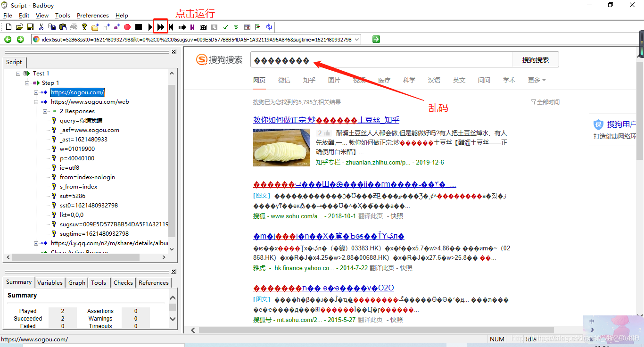Collapse the Test 1 tree node
644x347 pixels.
(x=18, y=74)
